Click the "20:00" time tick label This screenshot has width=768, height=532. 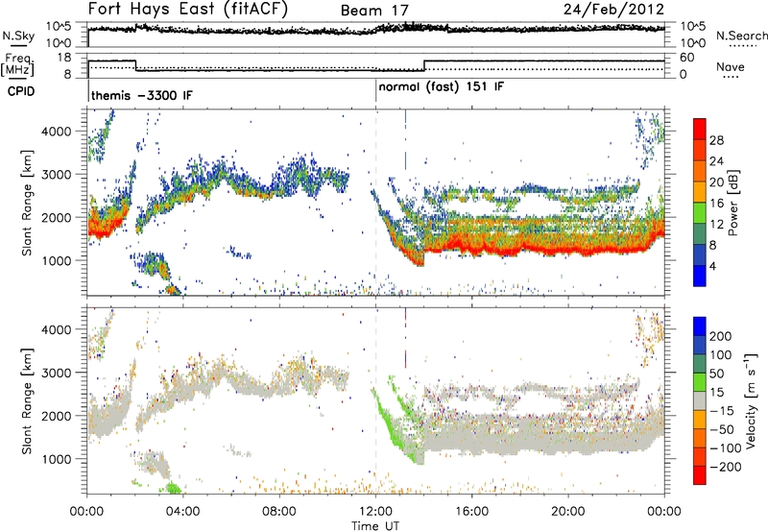coord(568,512)
